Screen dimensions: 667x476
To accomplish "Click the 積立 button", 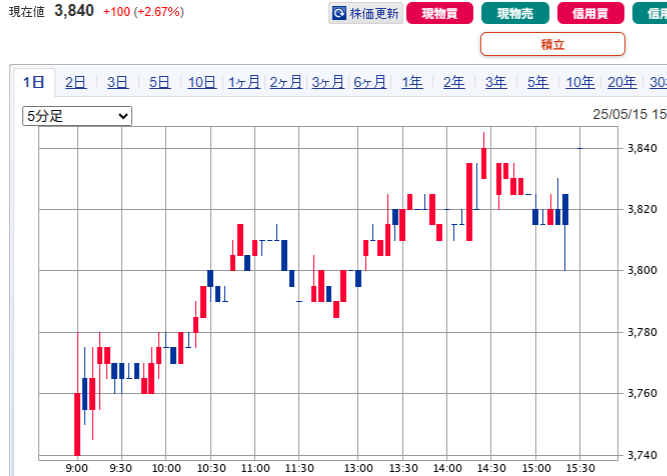I will pyautogui.click(x=553, y=44).
